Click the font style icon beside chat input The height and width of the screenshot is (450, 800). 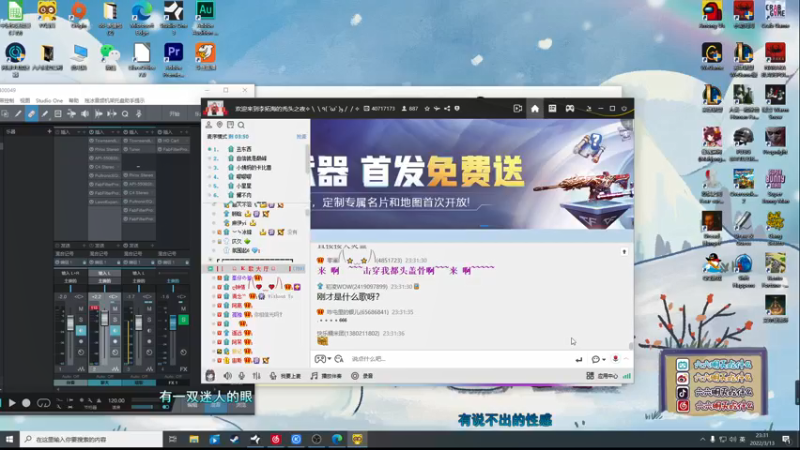(x=339, y=359)
